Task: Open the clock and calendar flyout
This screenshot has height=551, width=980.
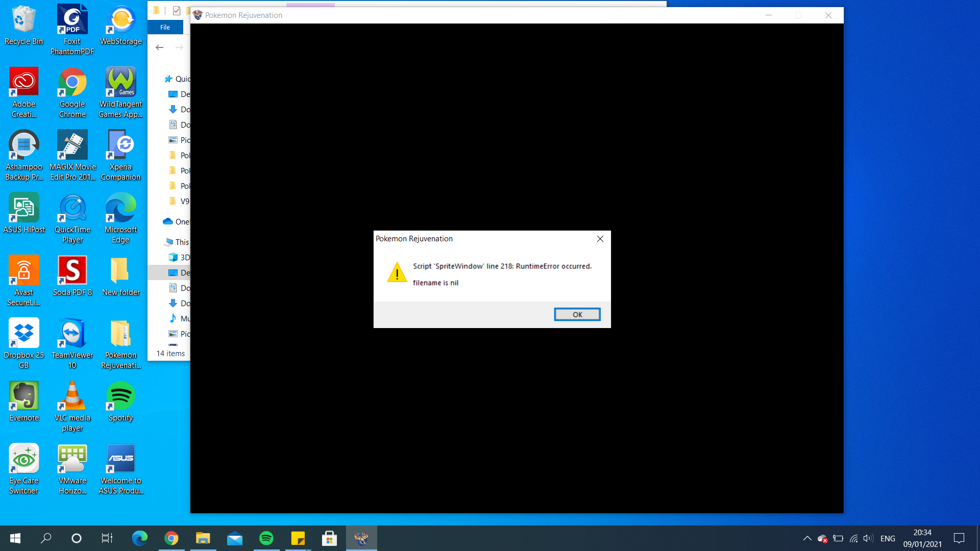Action: coord(922,538)
